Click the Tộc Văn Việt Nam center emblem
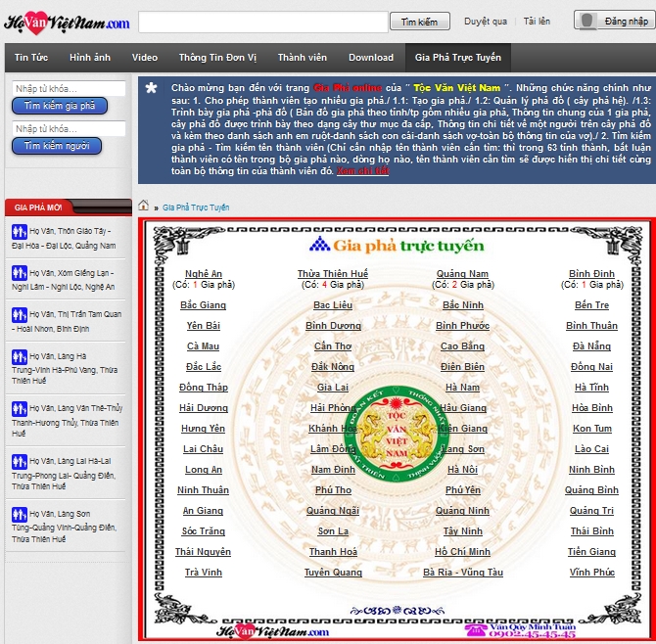656x644 pixels. tap(397, 429)
